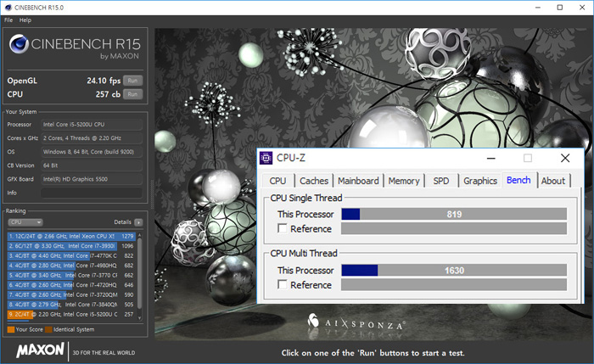Select the Bench tab in CPU-Z
The height and width of the screenshot is (364, 594).
pos(518,180)
